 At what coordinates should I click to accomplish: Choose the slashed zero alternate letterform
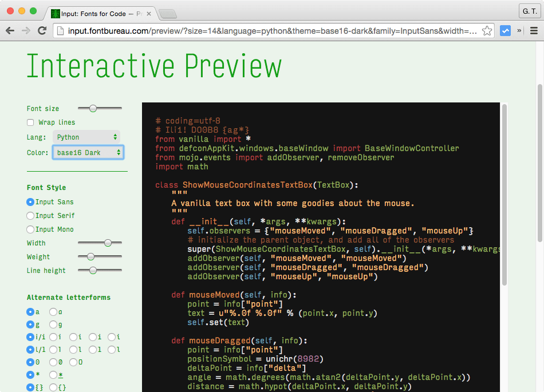click(x=53, y=362)
